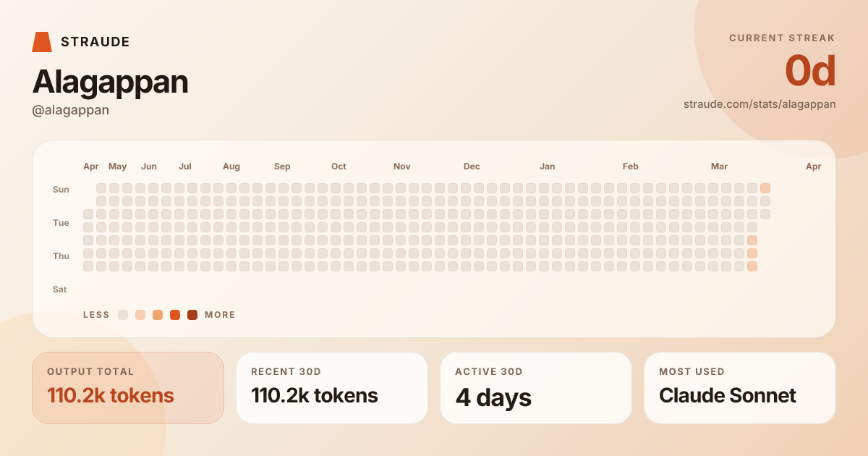Viewport: 868px width, 456px height.
Task: Click the Current Streak 0d value
Action: [810, 72]
